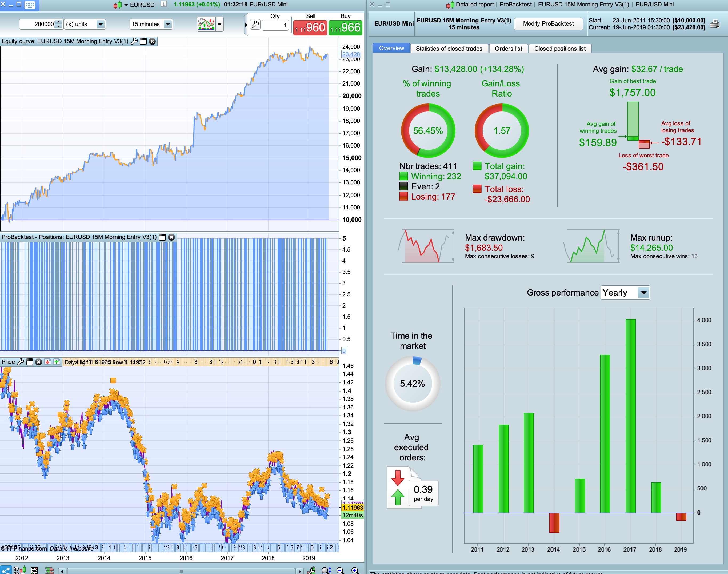
Task: Open the indicators and trading systems icon
Action: click(206, 24)
